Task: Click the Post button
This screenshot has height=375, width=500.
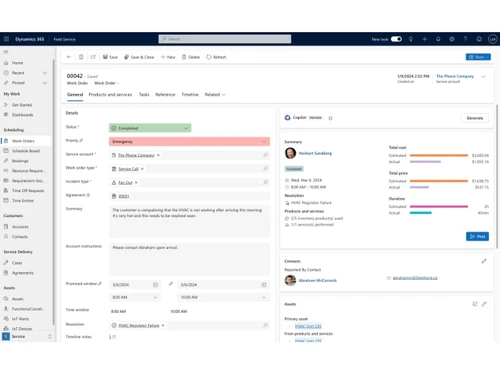Action: 477,236
